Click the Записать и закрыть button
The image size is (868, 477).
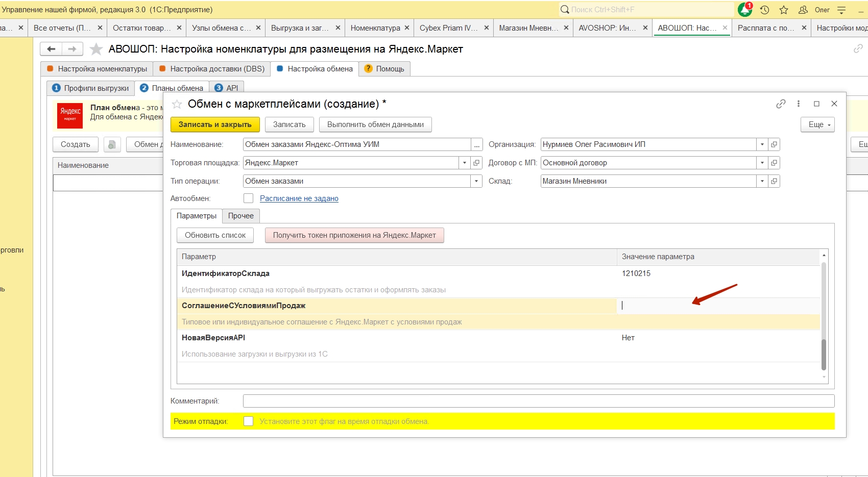215,124
